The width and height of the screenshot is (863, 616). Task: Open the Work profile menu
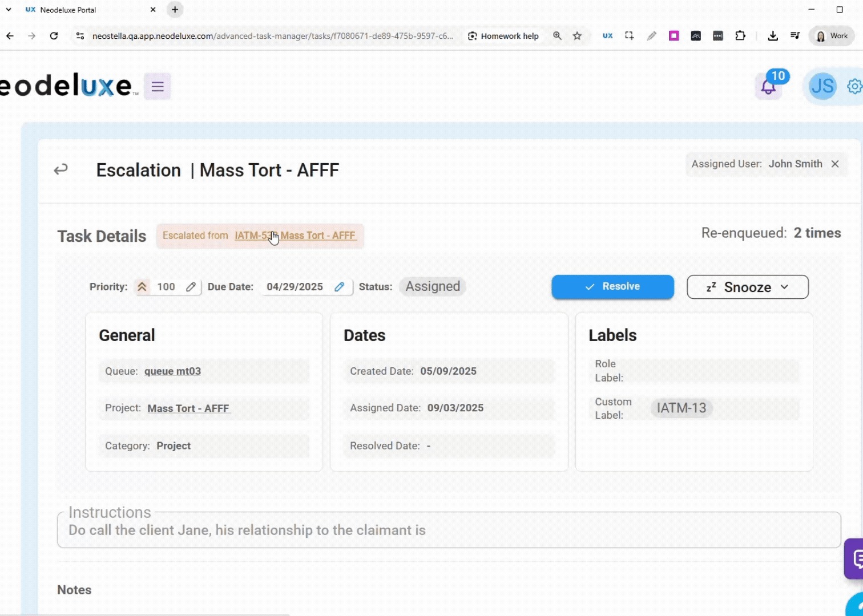[x=832, y=36]
